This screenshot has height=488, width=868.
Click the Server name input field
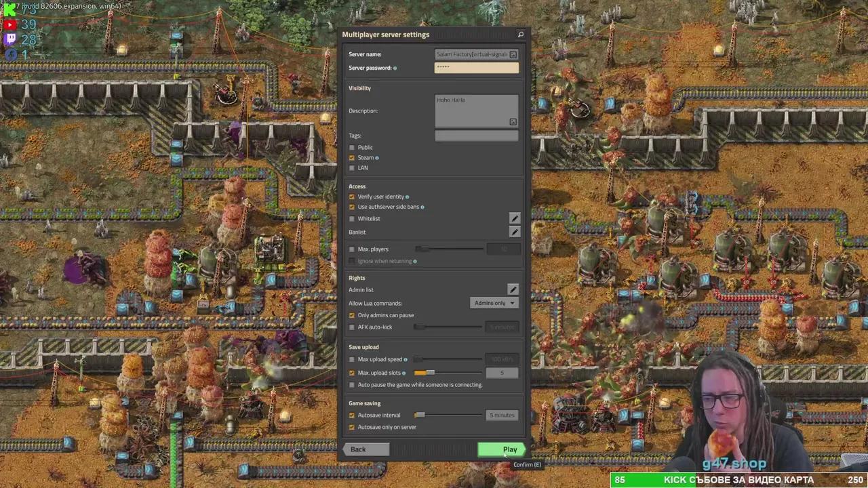pyautogui.click(x=477, y=54)
